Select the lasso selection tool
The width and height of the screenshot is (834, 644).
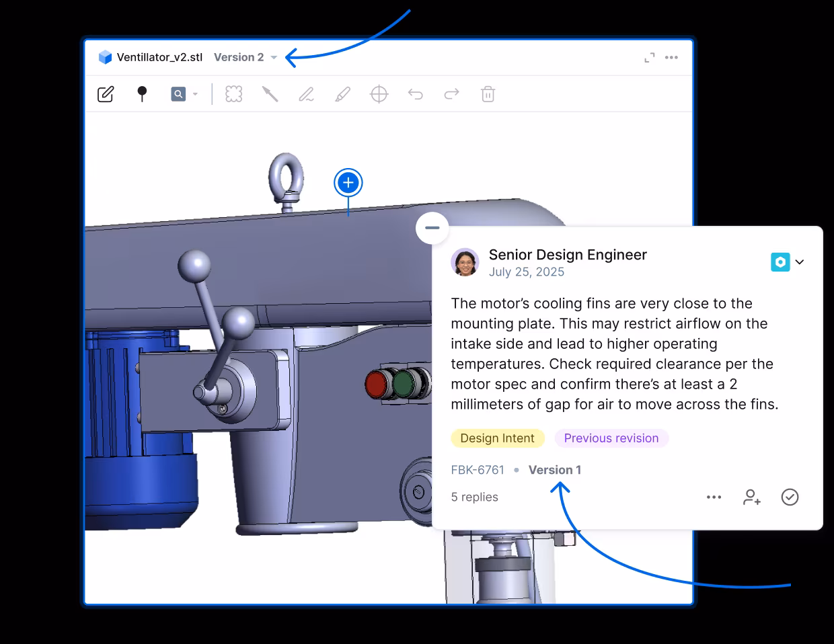point(233,94)
